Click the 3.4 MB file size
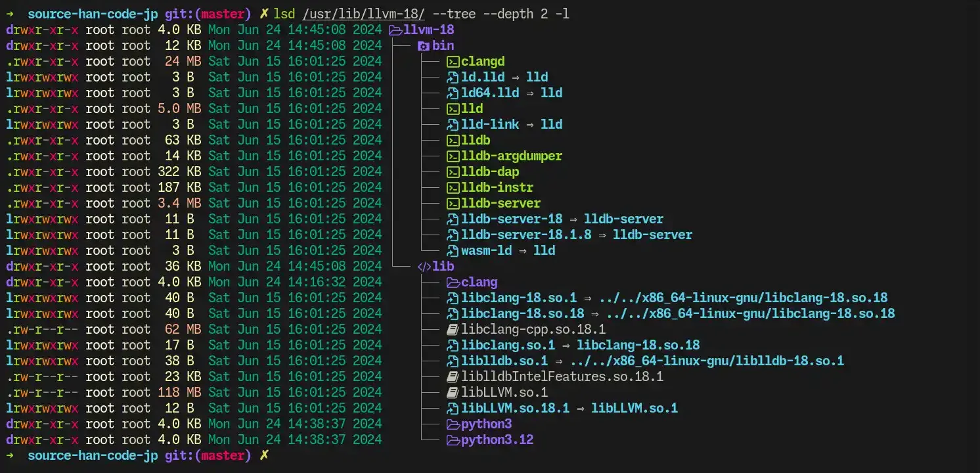Screen dimensions: 980x473 [x=179, y=203]
